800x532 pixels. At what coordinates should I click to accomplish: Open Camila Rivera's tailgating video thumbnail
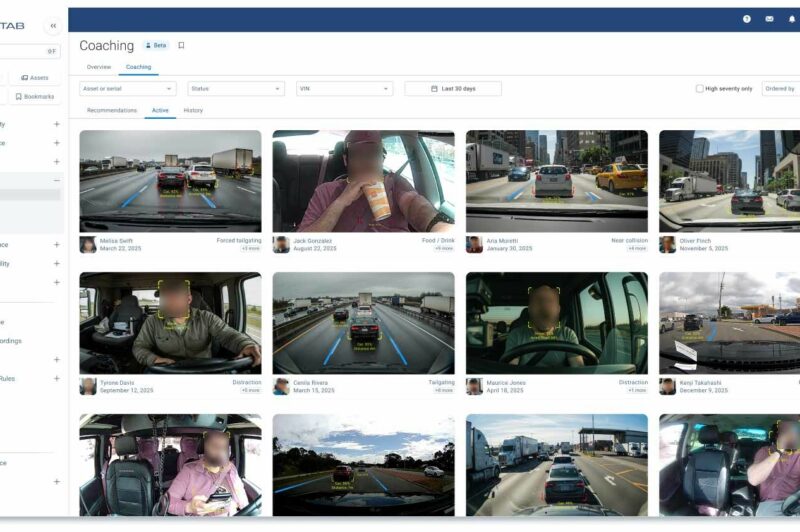(363, 323)
